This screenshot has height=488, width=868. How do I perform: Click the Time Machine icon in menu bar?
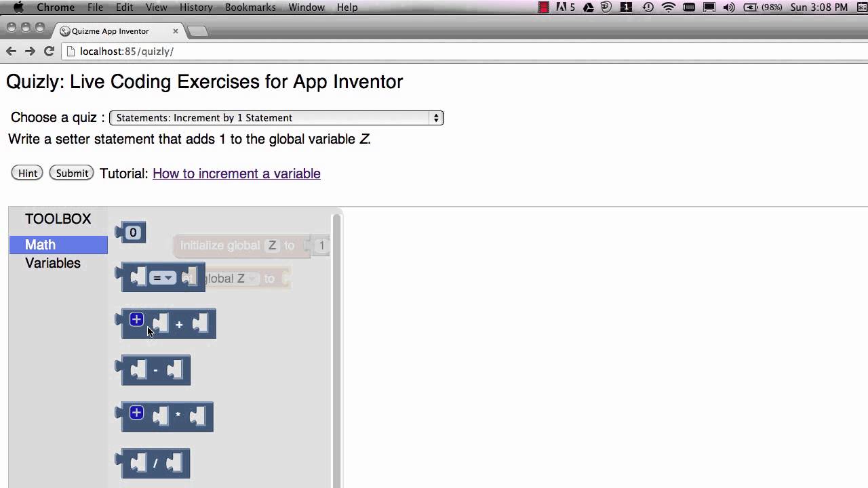(648, 7)
